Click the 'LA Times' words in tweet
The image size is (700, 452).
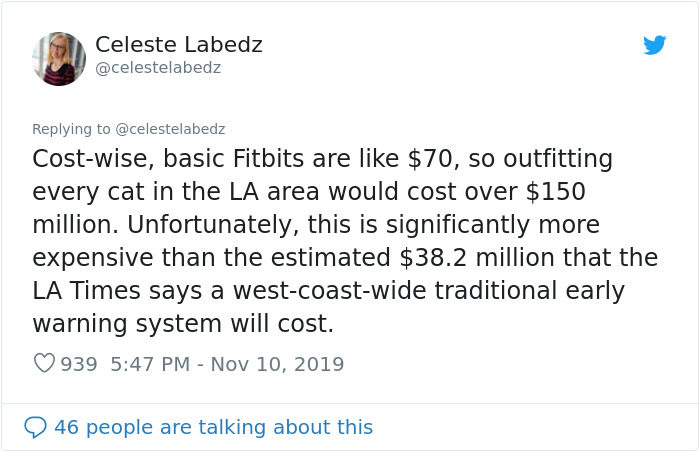tap(87, 291)
